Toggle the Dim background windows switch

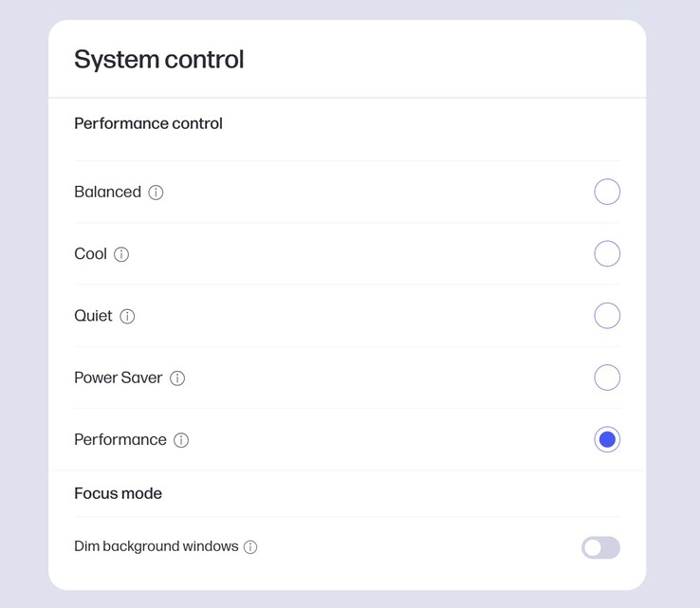point(600,547)
